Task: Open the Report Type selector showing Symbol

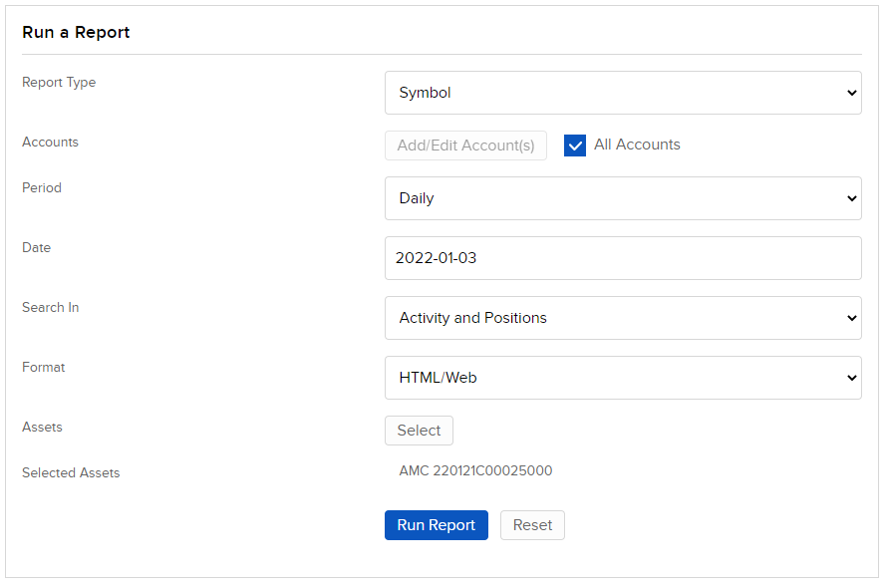Action: coord(623,92)
